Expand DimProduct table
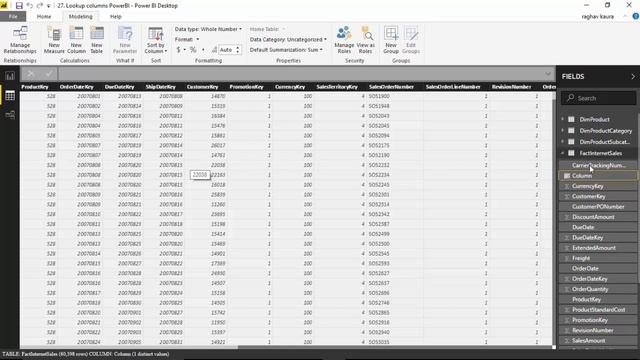The height and width of the screenshot is (360, 640). pos(562,119)
